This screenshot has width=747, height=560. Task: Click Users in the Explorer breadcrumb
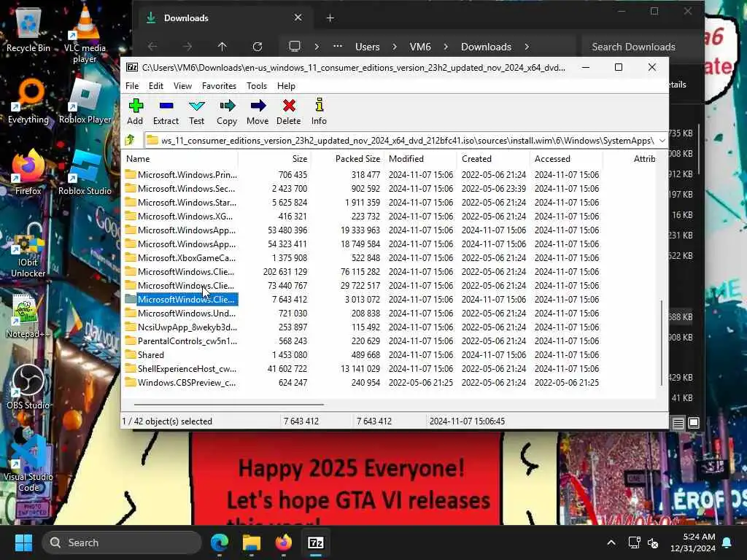368,47
